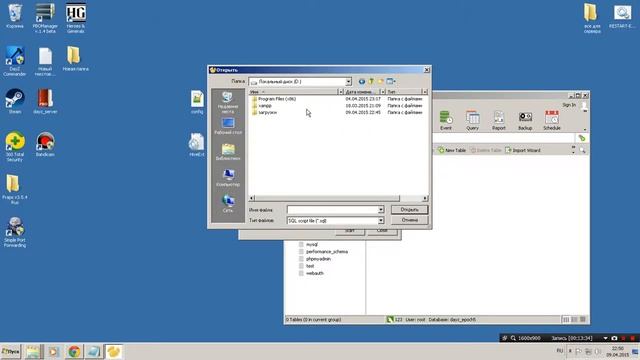
Task: Create a new folder in Open dialog
Action: [380, 82]
